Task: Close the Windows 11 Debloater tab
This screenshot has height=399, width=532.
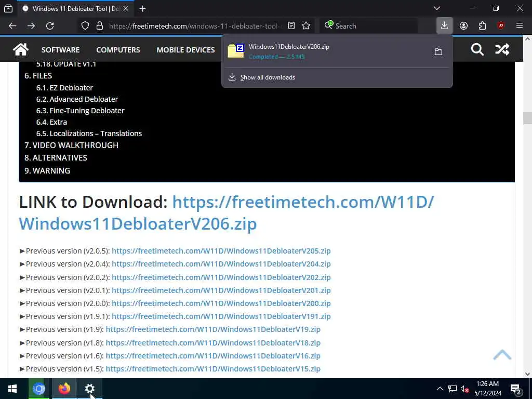Action: 126,9
